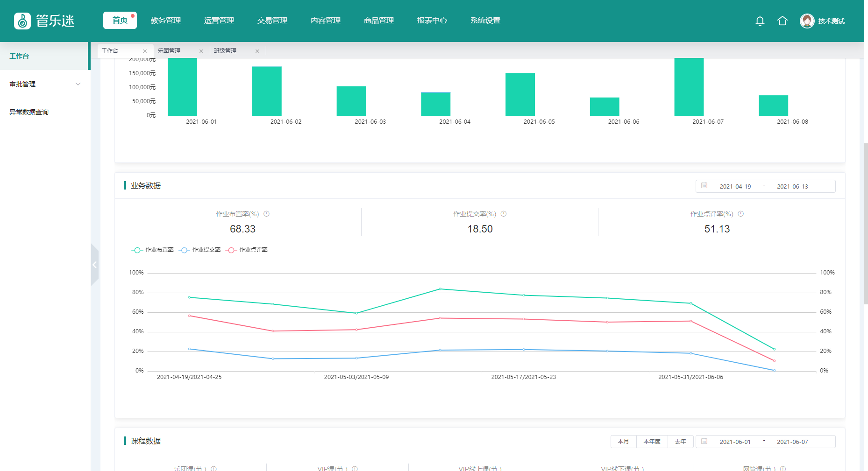
Task: Click info icon beside 作业布置率(%)
Action: click(x=266, y=214)
